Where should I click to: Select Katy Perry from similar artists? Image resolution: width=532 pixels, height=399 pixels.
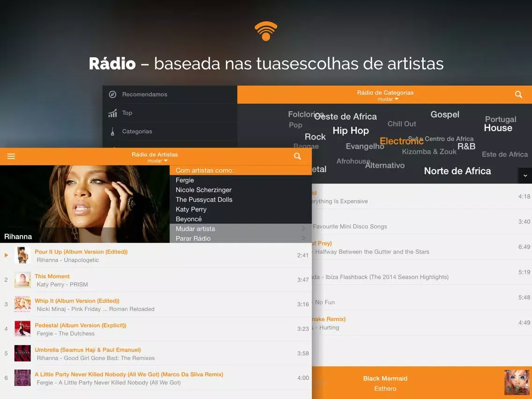[x=191, y=209]
